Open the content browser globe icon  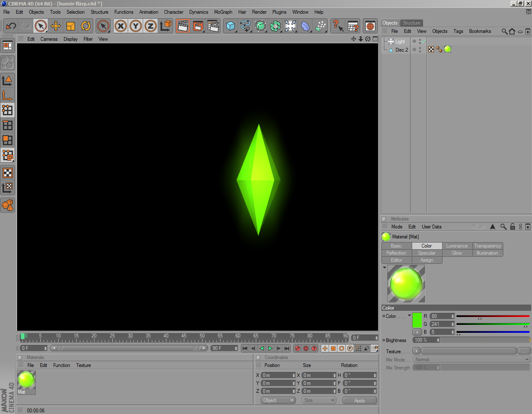(370, 26)
